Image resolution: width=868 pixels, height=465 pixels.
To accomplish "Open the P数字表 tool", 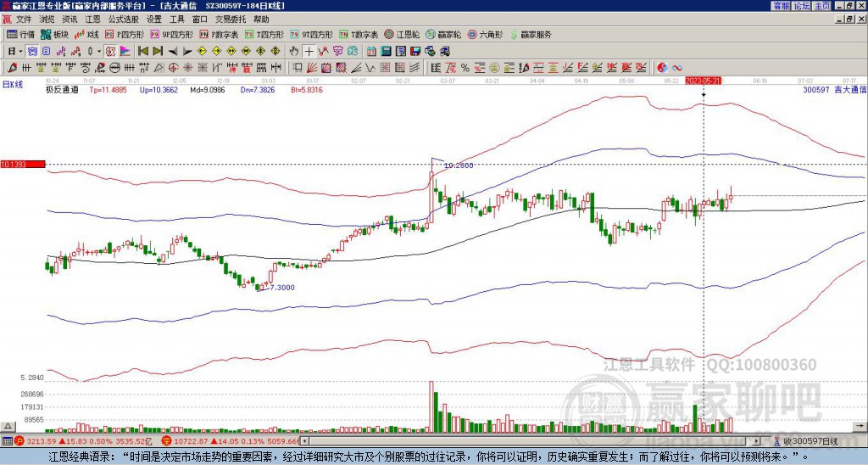I will tap(220, 34).
